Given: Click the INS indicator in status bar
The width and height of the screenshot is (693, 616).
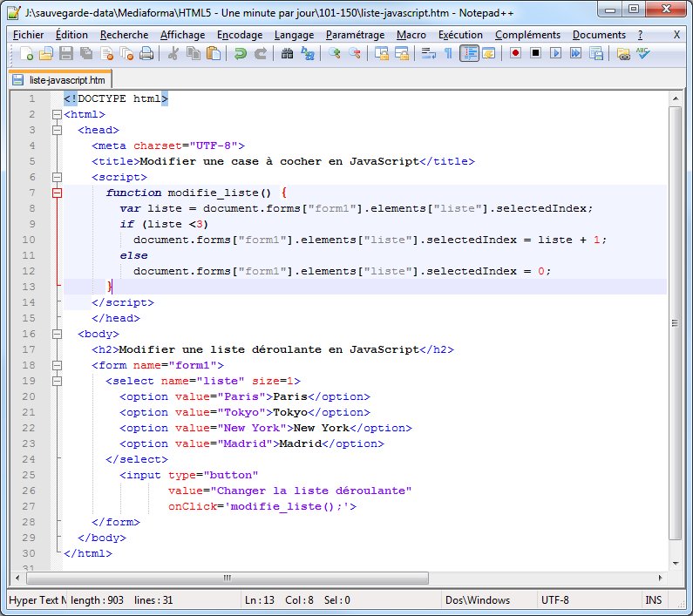Looking at the screenshot, I should pyautogui.click(x=654, y=599).
